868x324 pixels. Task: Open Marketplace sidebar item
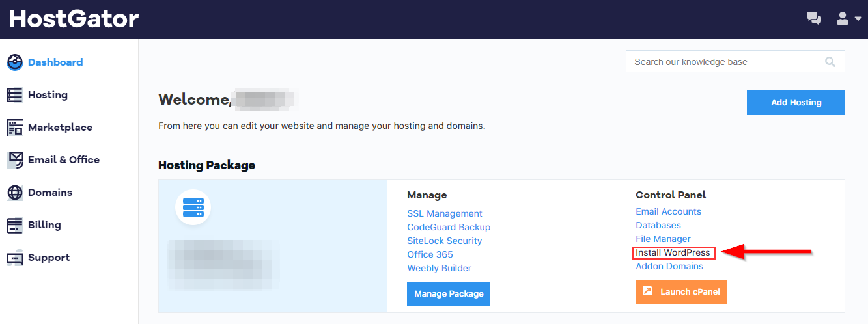(60, 128)
